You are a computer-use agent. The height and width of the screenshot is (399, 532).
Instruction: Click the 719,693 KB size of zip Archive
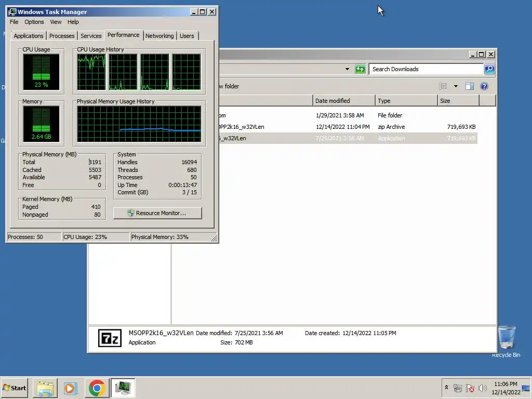[461, 127]
